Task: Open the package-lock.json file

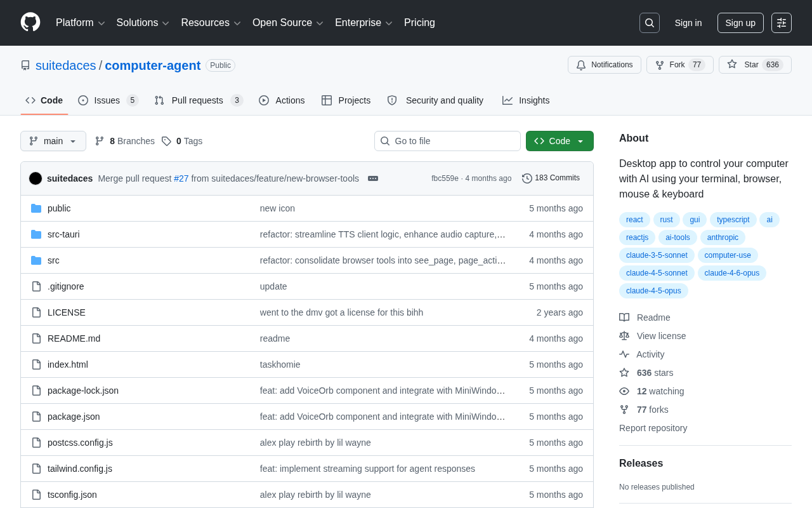Action: (83, 391)
